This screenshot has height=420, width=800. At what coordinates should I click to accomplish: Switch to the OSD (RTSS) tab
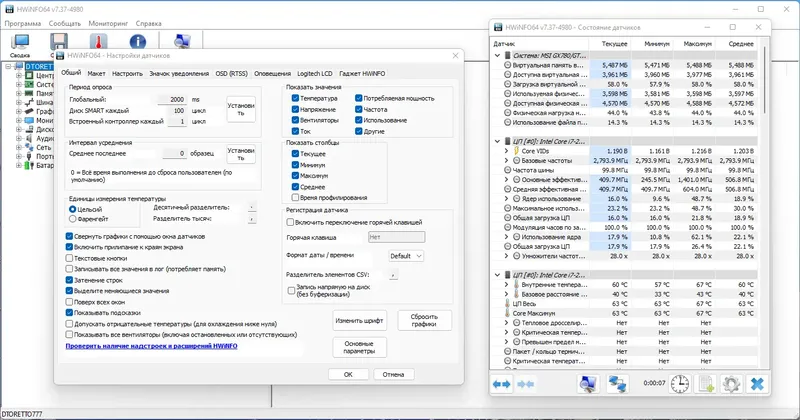[231, 73]
